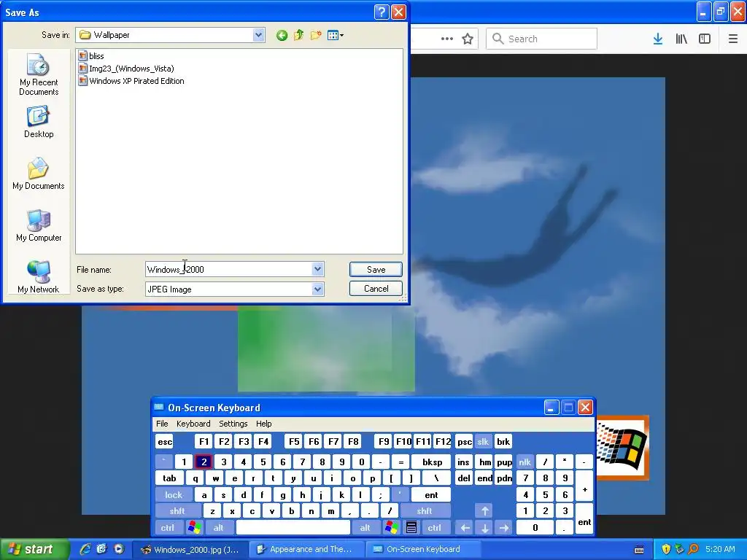The image size is (747, 560).
Task: Select Img23_(Windows_Vista) file
Action: pyautogui.click(x=127, y=68)
